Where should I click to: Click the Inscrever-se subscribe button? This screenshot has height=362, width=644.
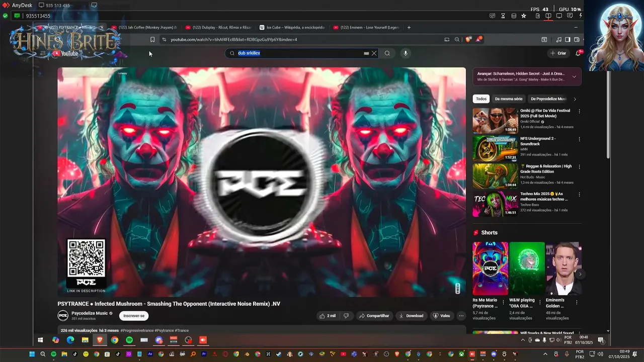pos(134,316)
